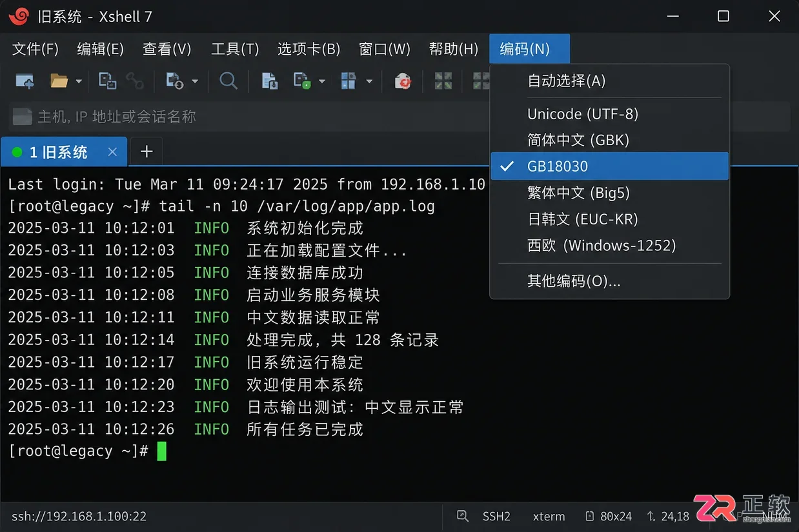Screen dimensions: 799x532
Task: Click the address bar host icon
Action: (22, 117)
